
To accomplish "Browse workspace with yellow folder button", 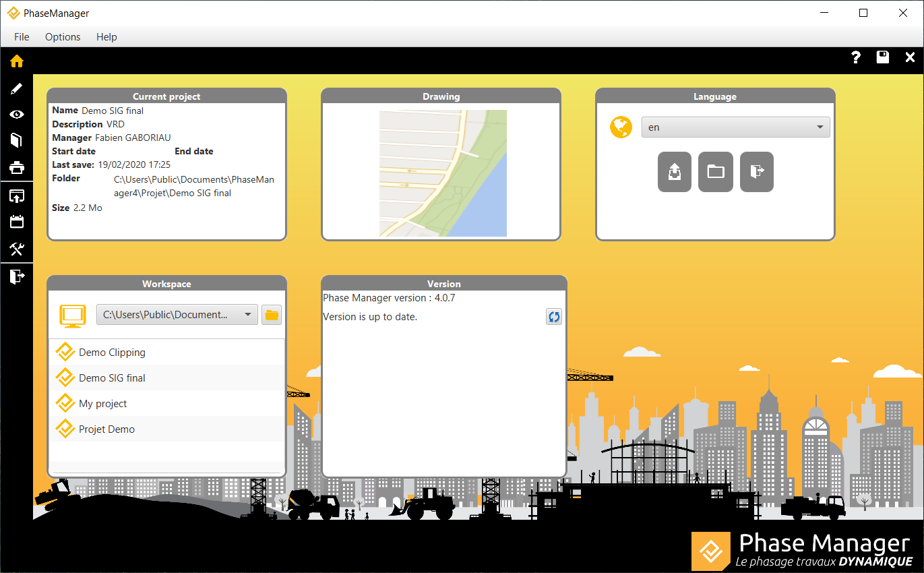I will pos(272,315).
